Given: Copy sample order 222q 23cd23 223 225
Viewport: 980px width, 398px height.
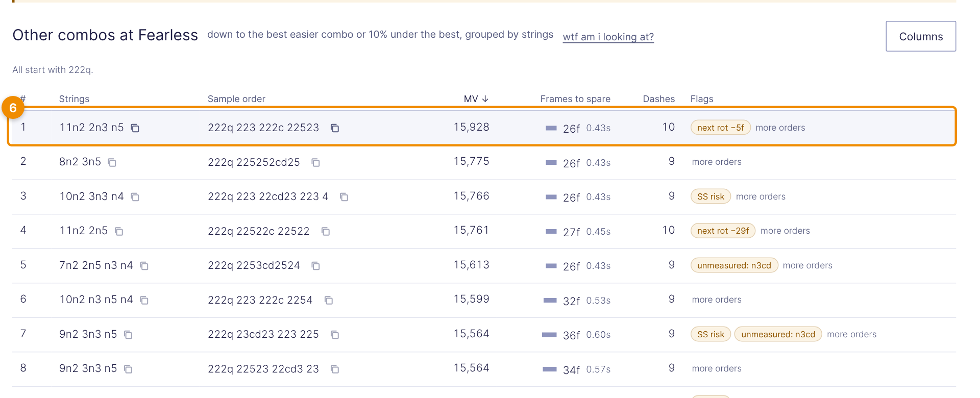Looking at the screenshot, I should click(335, 335).
